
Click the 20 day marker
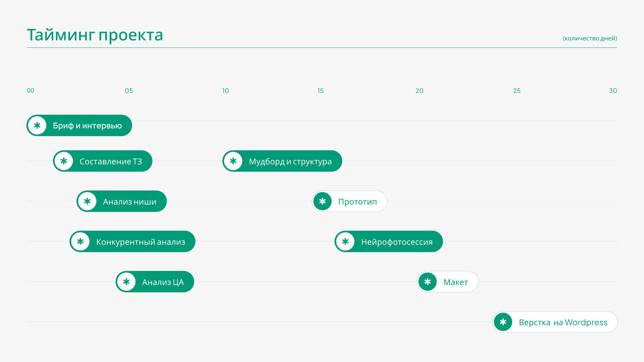click(x=420, y=91)
